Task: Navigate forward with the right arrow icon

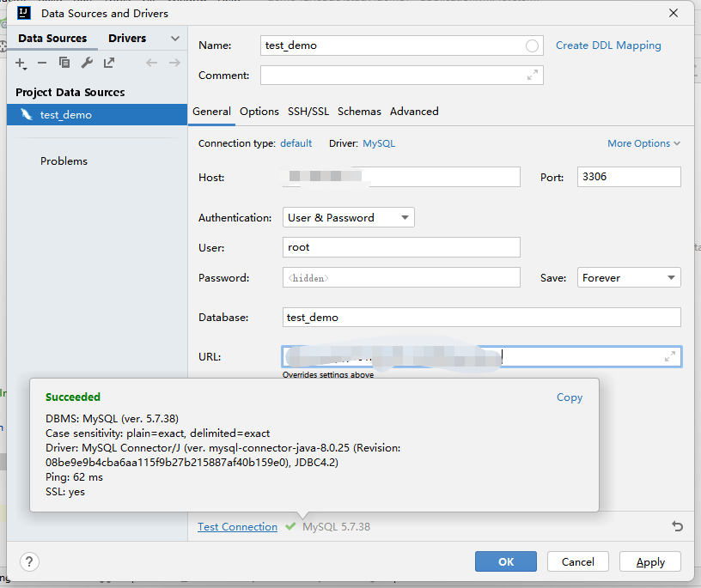Action: pyautogui.click(x=174, y=63)
